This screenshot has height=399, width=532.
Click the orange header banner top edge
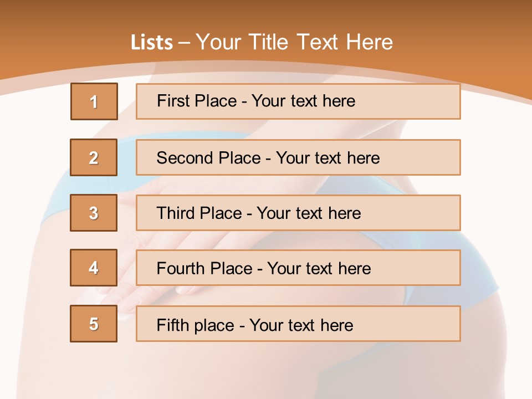point(266,3)
